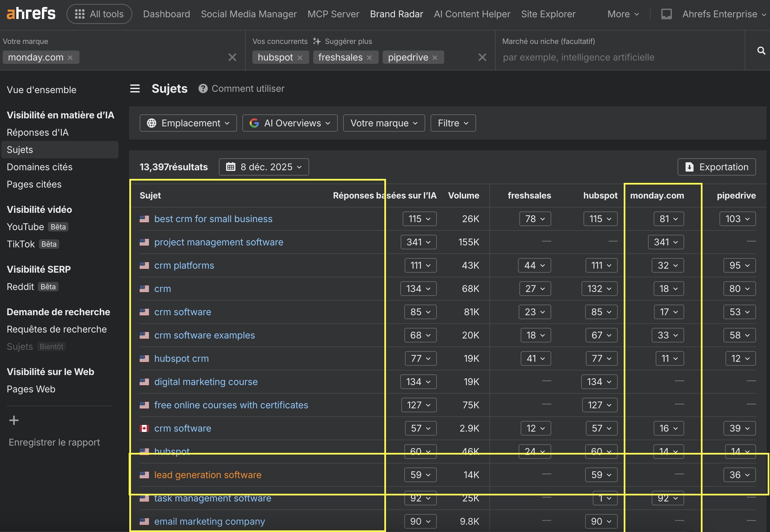Click the hamburger icon beside Sujets heading
The image size is (770, 532).
[x=135, y=88]
